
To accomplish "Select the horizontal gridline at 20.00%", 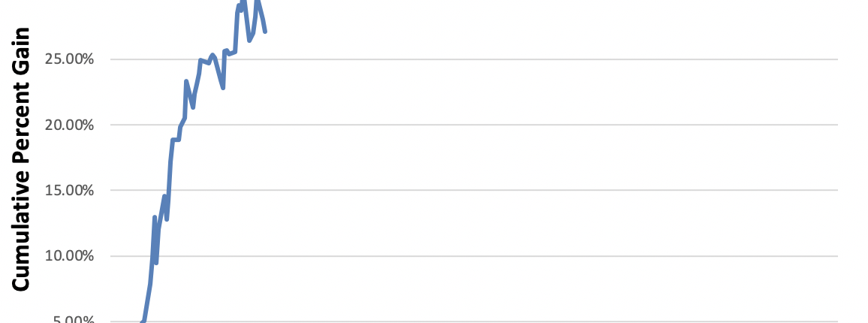I will 526,125.
